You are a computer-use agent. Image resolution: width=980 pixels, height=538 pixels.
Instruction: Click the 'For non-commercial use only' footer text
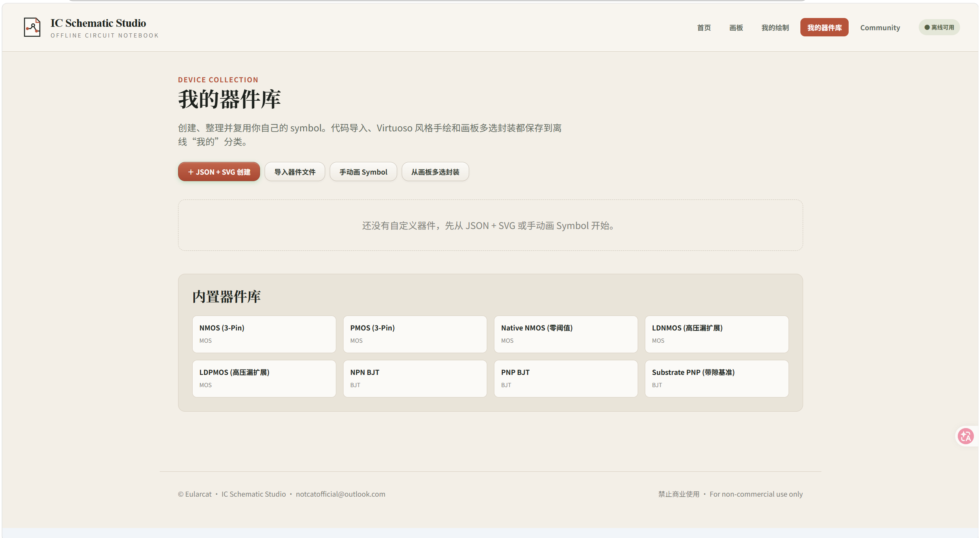click(x=756, y=494)
